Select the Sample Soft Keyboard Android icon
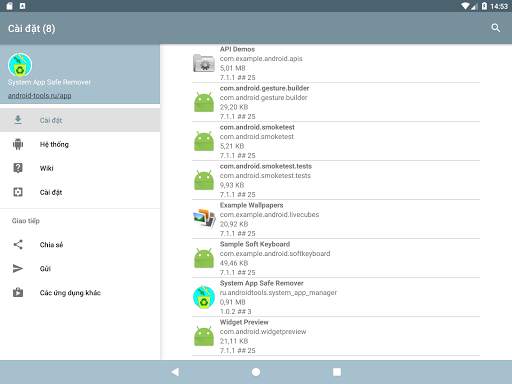Image resolution: width=512 pixels, height=384 pixels. click(204, 258)
